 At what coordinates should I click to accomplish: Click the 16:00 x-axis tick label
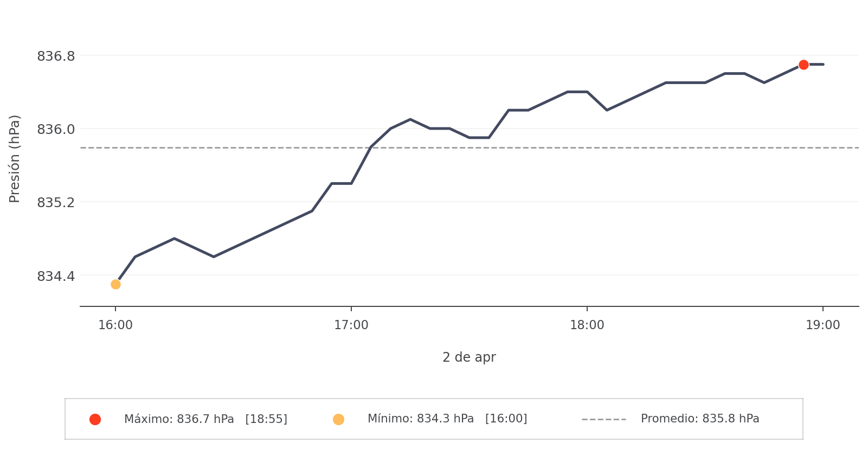(x=115, y=325)
